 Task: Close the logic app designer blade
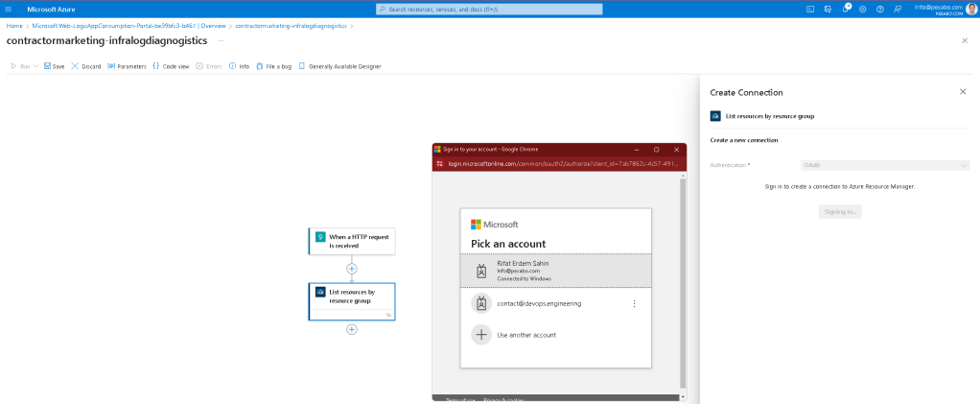click(965, 40)
